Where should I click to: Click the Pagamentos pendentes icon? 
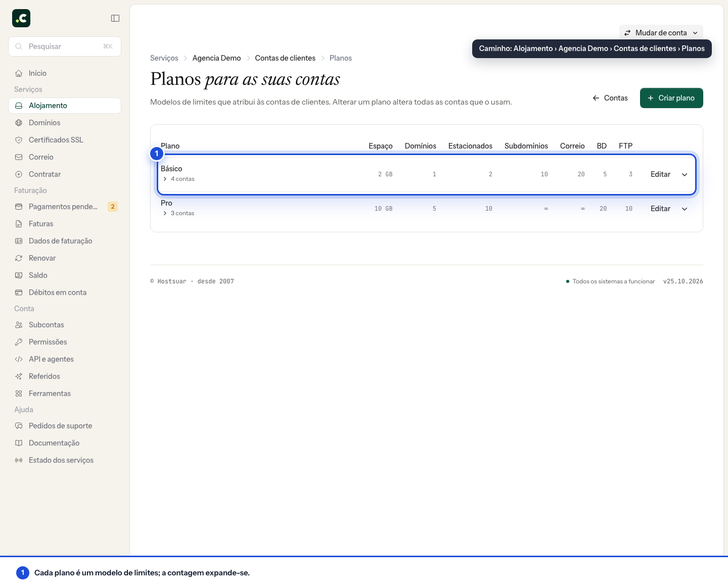[x=19, y=207]
